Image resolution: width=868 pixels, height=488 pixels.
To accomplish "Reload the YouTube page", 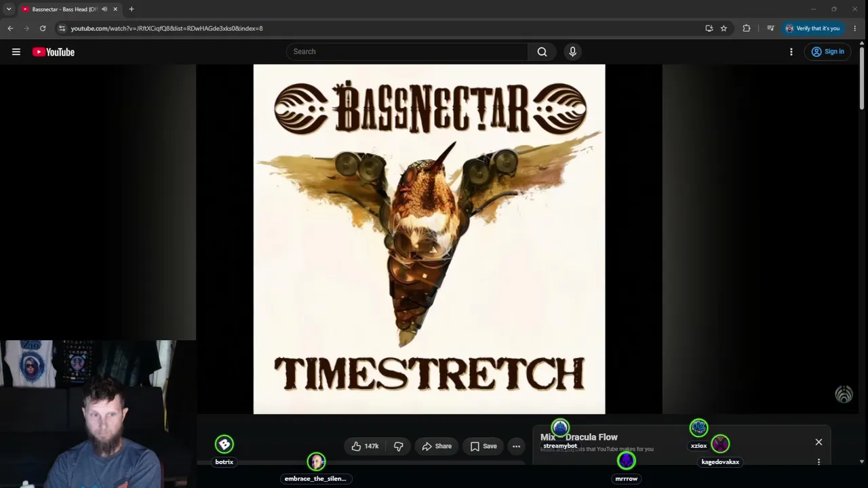I will coord(43,28).
